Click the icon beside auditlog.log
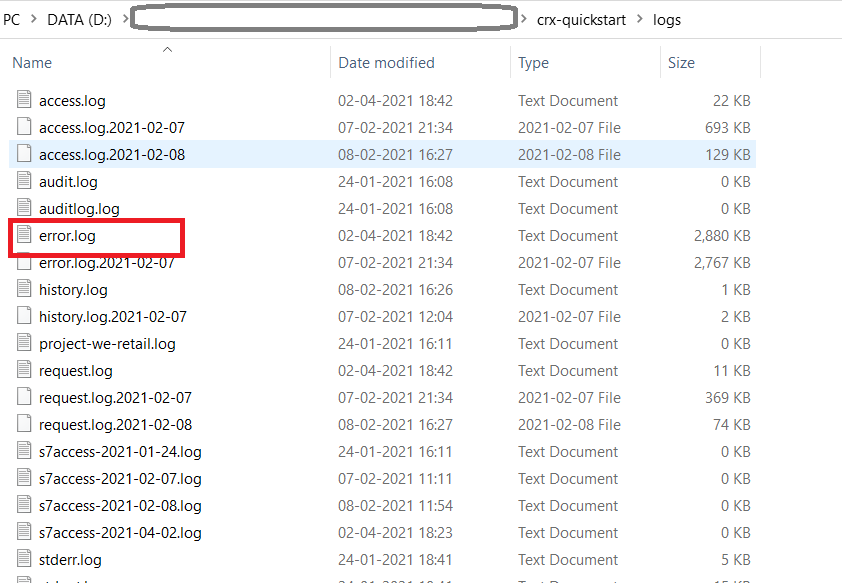 pos(23,208)
